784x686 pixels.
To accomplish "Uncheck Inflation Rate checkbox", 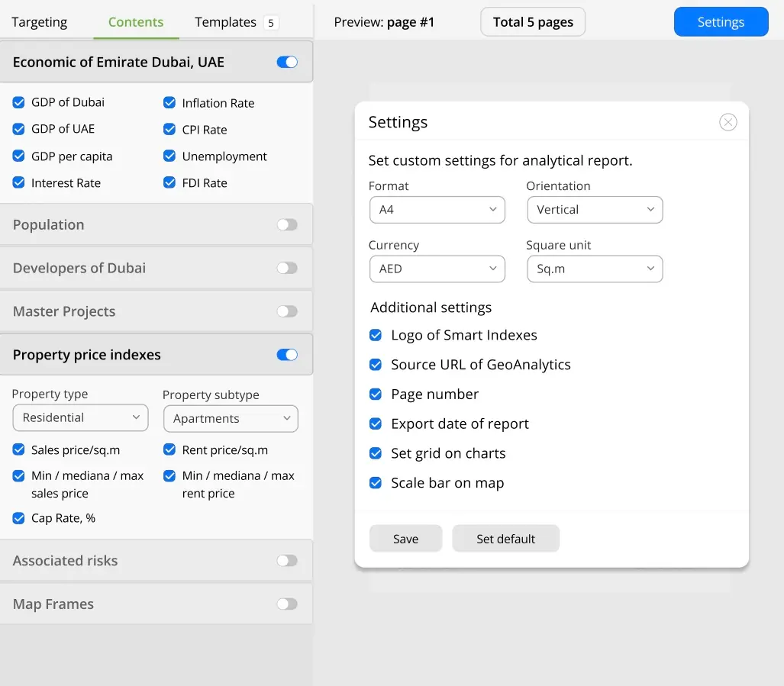I will tap(169, 102).
